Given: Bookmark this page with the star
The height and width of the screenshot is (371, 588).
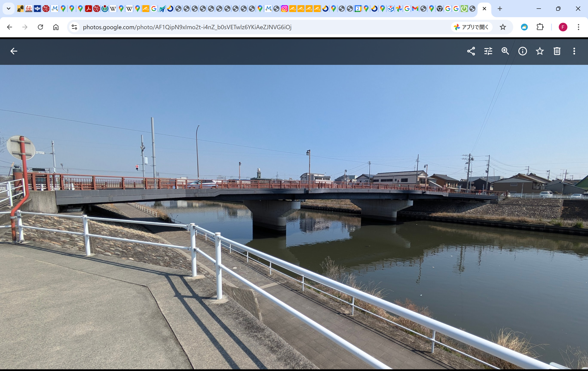Looking at the screenshot, I should pyautogui.click(x=503, y=27).
